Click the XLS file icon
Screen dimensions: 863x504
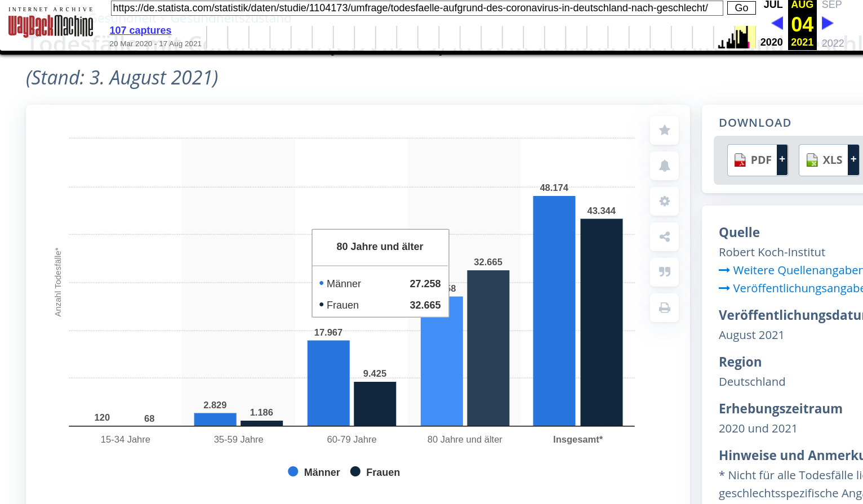point(812,160)
